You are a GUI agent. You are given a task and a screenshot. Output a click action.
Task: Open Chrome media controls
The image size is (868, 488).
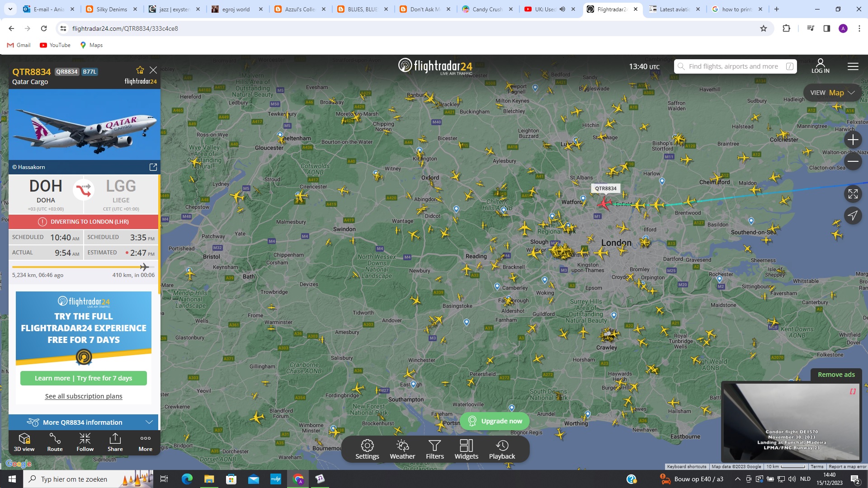810,28
